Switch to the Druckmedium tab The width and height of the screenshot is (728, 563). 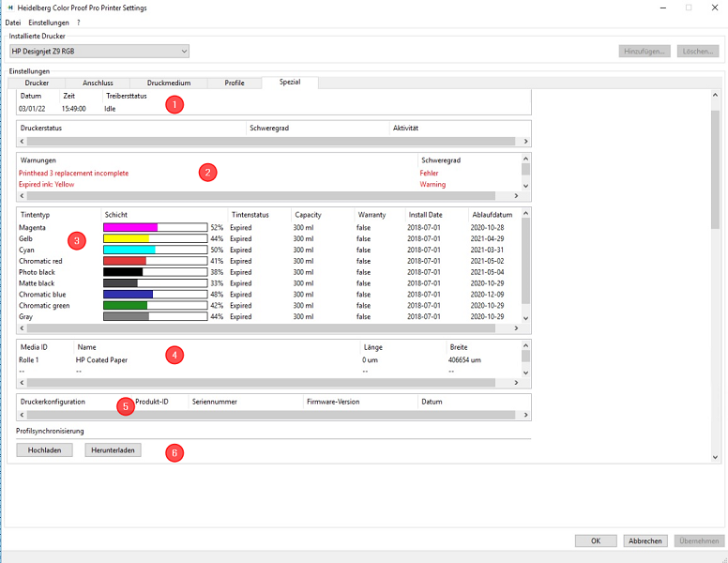click(169, 83)
